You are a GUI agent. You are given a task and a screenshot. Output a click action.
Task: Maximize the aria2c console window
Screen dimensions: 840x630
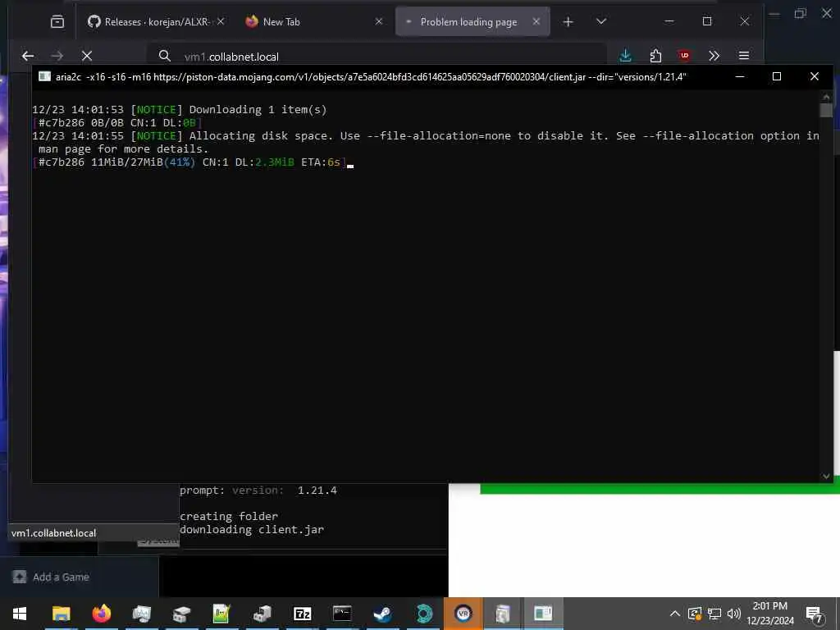tap(776, 76)
